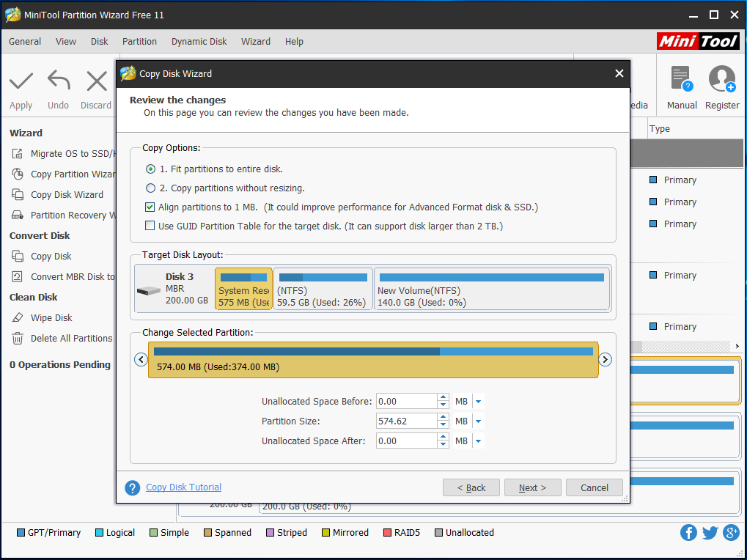The width and height of the screenshot is (747, 560).
Task: Click the blue help question mark icon
Action: click(132, 488)
